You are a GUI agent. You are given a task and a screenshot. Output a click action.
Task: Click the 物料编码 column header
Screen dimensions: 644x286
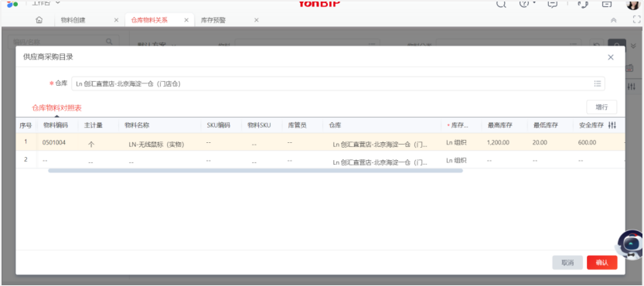56,125
